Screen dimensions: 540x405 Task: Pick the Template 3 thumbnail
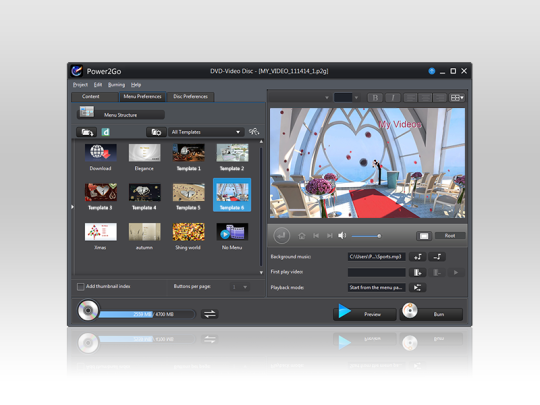tap(101, 192)
